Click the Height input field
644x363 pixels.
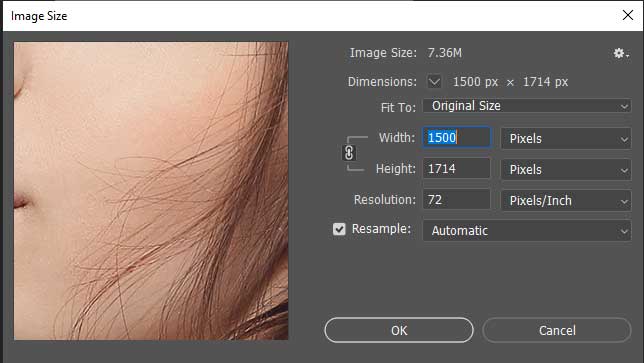point(456,168)
